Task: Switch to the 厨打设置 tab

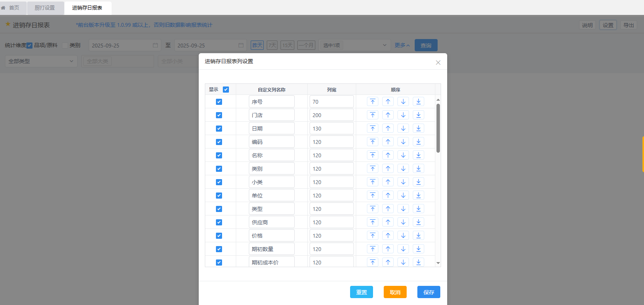Action: click(45, 8)
